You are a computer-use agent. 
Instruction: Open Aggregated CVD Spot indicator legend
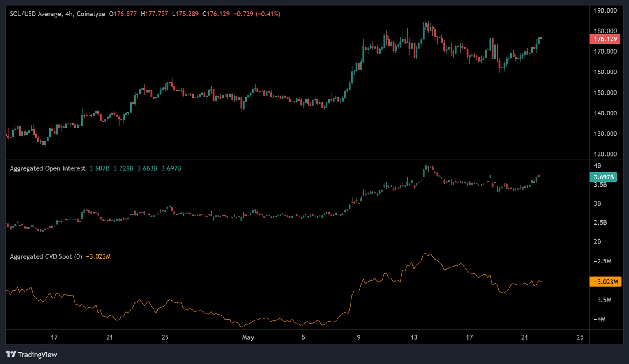pos(46,256)
